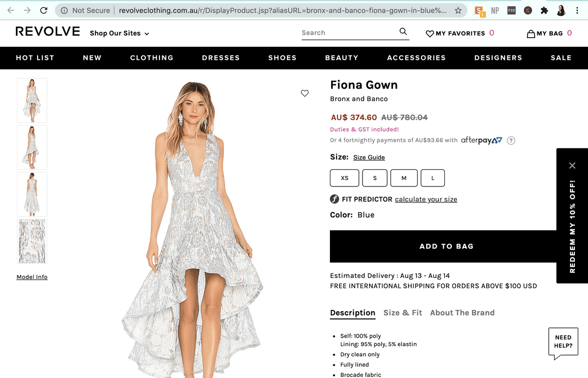Switch to the Size & Fit tab
The width and height of the screenshot is (588, 378).
(402, 313)
